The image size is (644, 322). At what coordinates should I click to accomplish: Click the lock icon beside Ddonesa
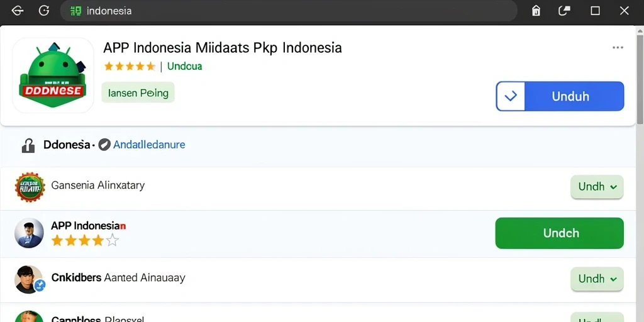(28, 145)
